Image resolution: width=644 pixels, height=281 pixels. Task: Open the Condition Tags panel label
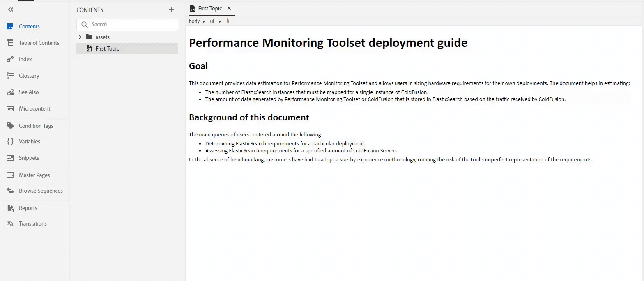(36, 126)
